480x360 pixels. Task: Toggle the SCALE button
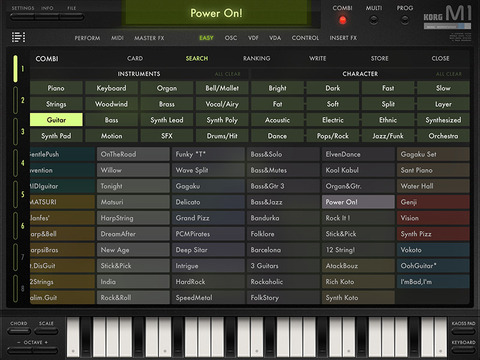click(46, 331)
